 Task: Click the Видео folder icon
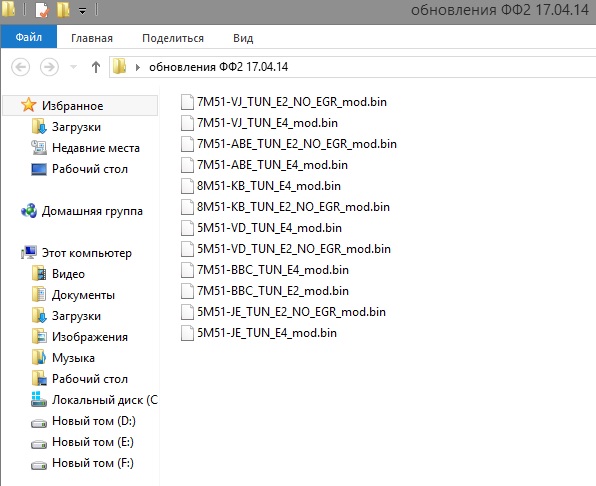[x=39, y=274]
